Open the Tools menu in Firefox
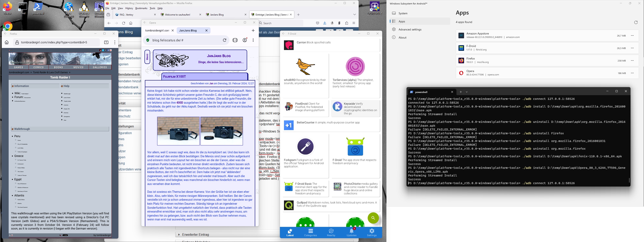644x242 pixels. coord(152,8)
